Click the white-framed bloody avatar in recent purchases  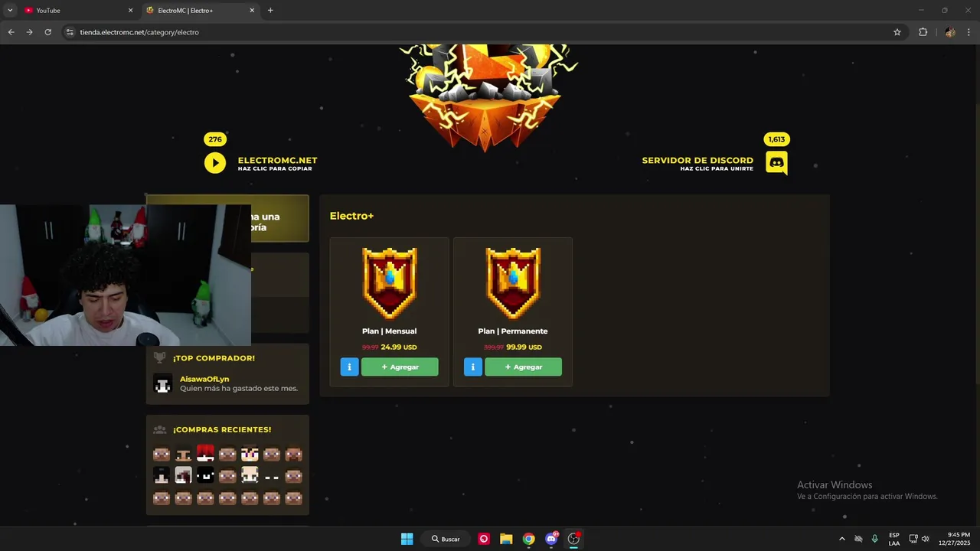[183, 475]
